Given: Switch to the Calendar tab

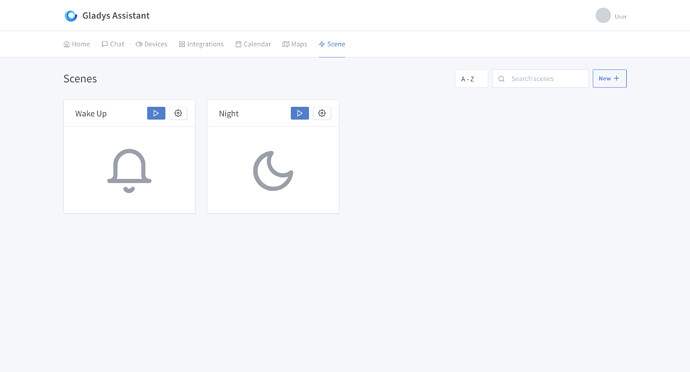Looking at the screenshot, I should click(x=253, y=44).
